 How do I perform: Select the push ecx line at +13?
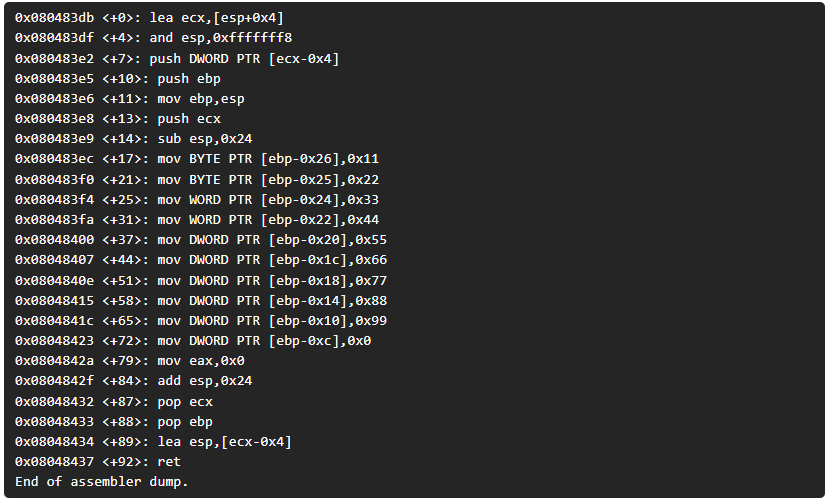click(118, 119)
